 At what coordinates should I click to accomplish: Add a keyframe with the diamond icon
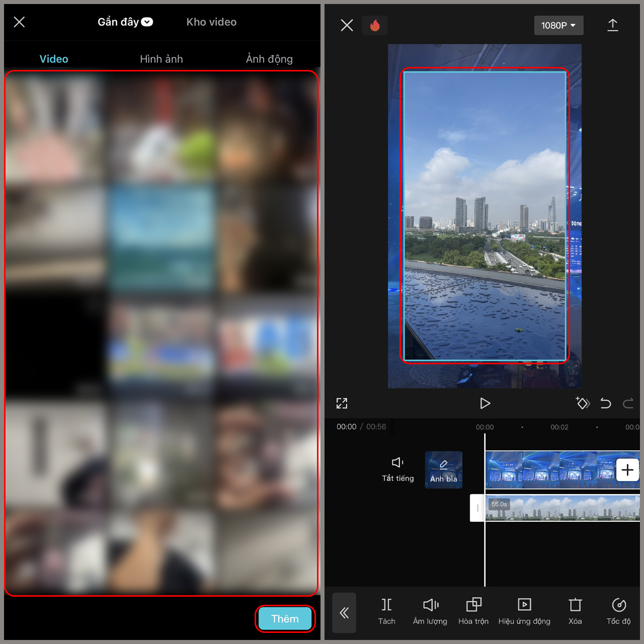pyautogui.click(x=583, y=403)
